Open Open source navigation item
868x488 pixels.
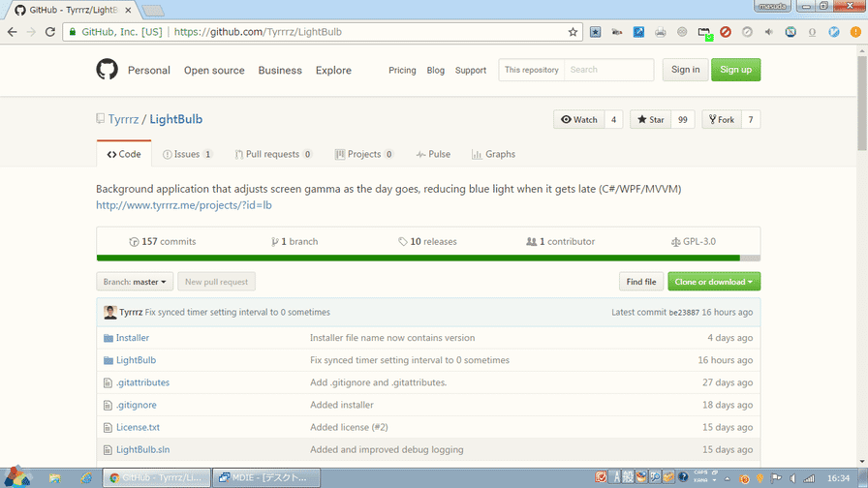tap(214, 71)
